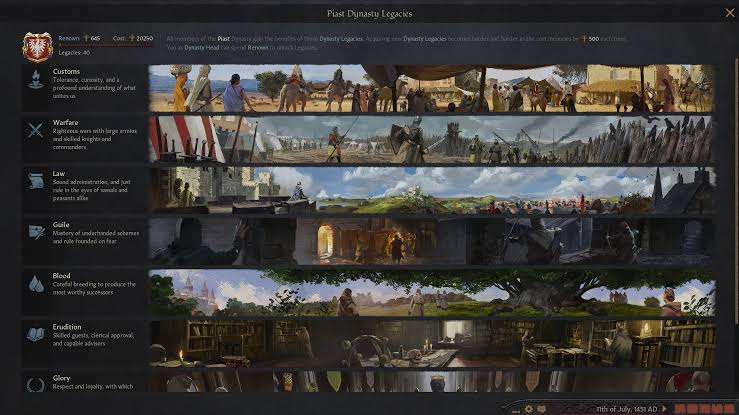Image resolution: width=739 pixels, height=415 pixels.
Task: Click the Erudition legacy title
Action: pos(67,327)
